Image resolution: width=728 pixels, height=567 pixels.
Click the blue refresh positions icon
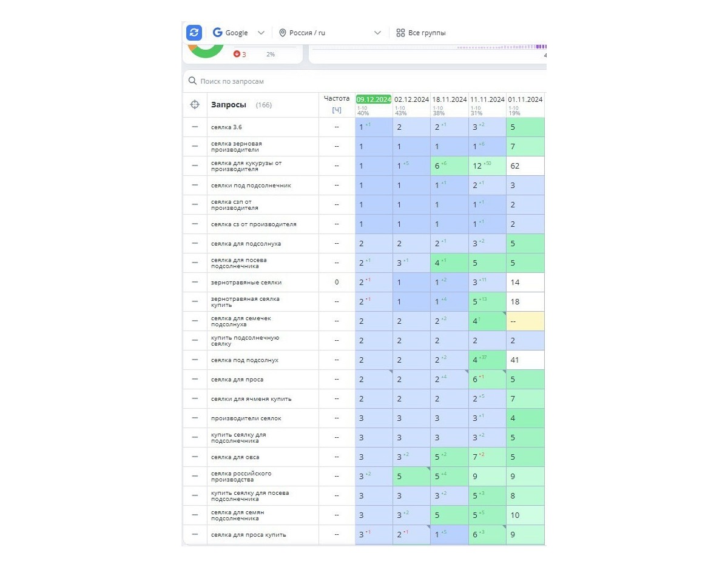coord(194,33)
